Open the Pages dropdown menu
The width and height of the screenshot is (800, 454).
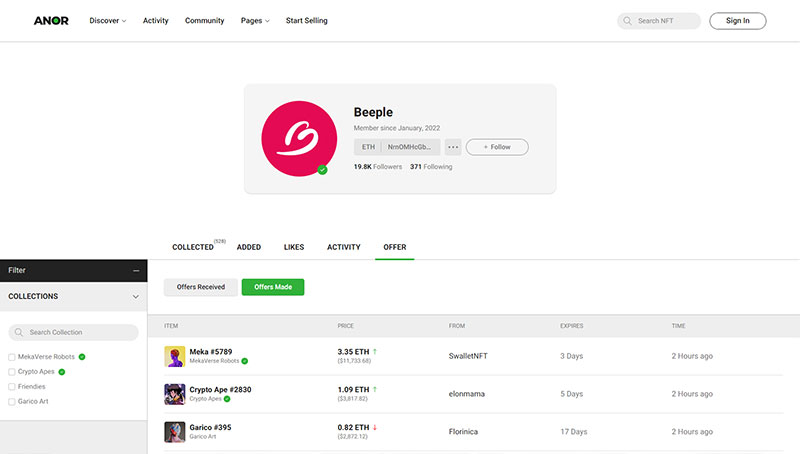(x=255, y=21)
